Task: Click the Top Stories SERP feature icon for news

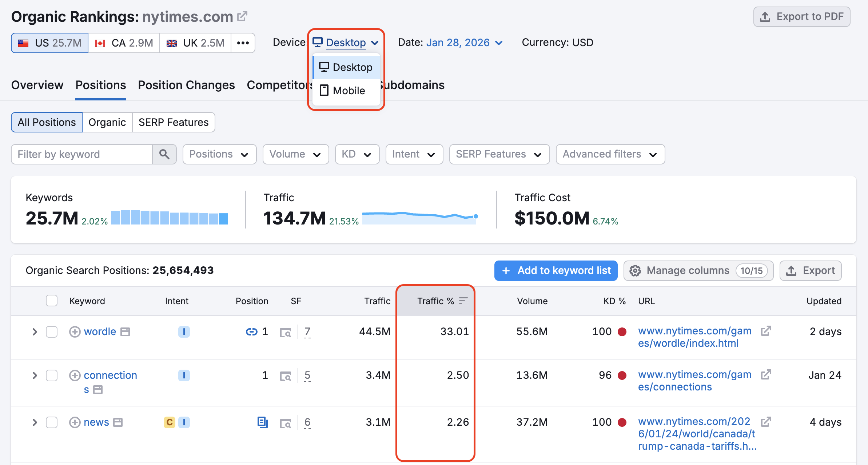Action: (x=263, y=422)
